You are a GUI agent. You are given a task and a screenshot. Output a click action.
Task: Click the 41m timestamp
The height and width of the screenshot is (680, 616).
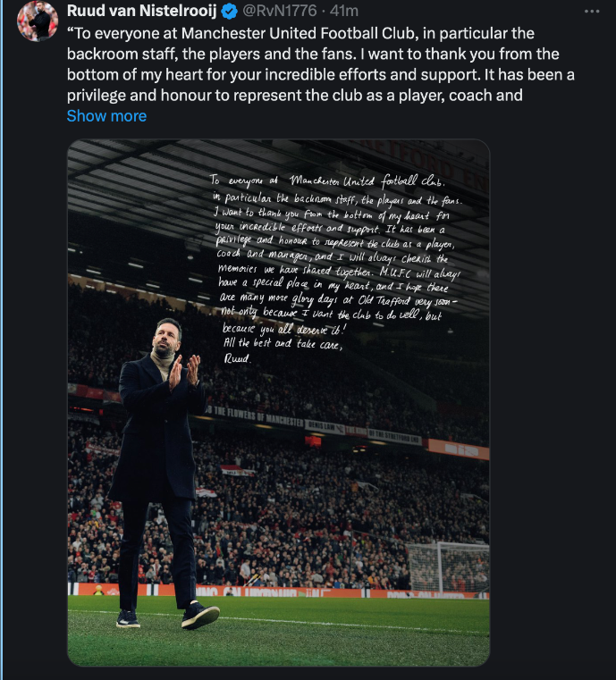[x=344, y=11]
